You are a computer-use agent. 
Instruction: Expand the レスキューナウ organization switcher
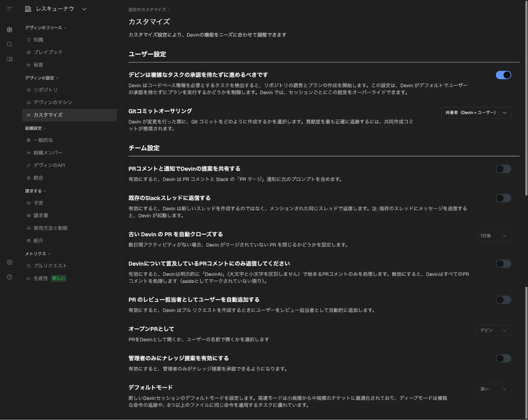click(x=84, y=9)
